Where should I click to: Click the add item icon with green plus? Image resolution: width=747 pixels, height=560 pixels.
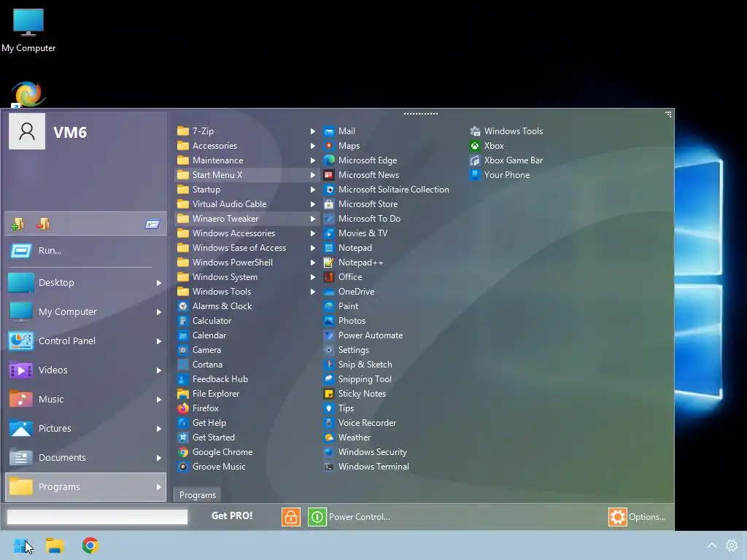(x=18, y=224)
